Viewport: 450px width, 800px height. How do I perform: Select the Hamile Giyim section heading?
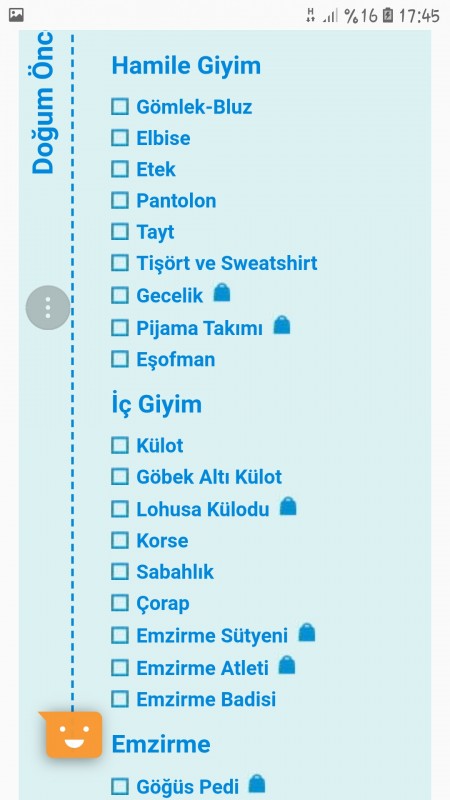tap(186, 66)
